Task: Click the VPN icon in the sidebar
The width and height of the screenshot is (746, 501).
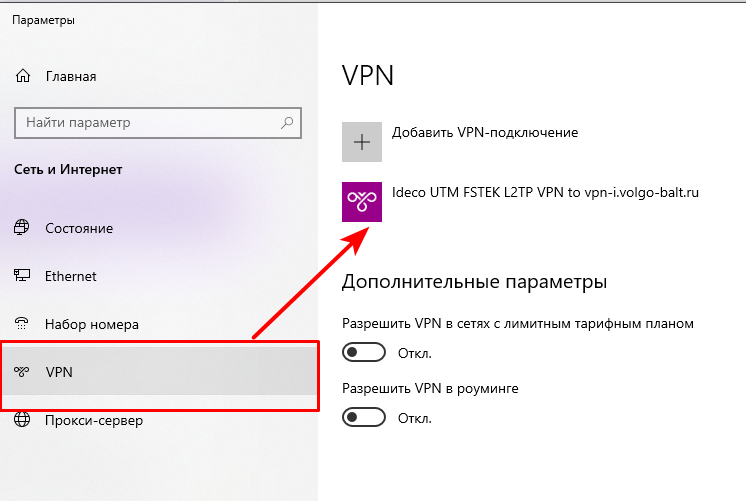Action: [x=21, y=373]
